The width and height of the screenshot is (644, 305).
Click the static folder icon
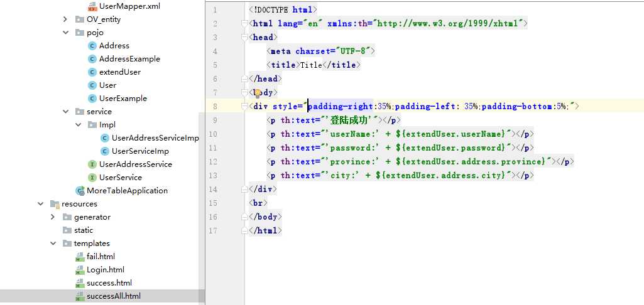tap(67, 230)
